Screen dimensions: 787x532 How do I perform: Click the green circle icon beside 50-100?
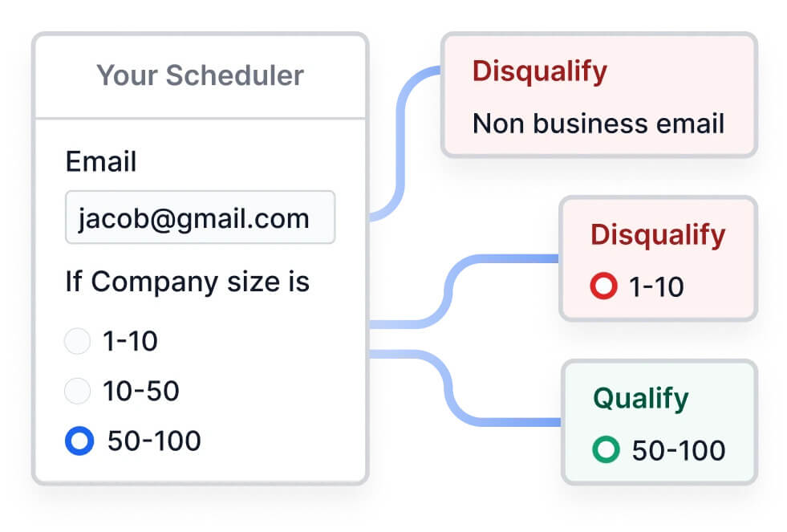(606, 450)
